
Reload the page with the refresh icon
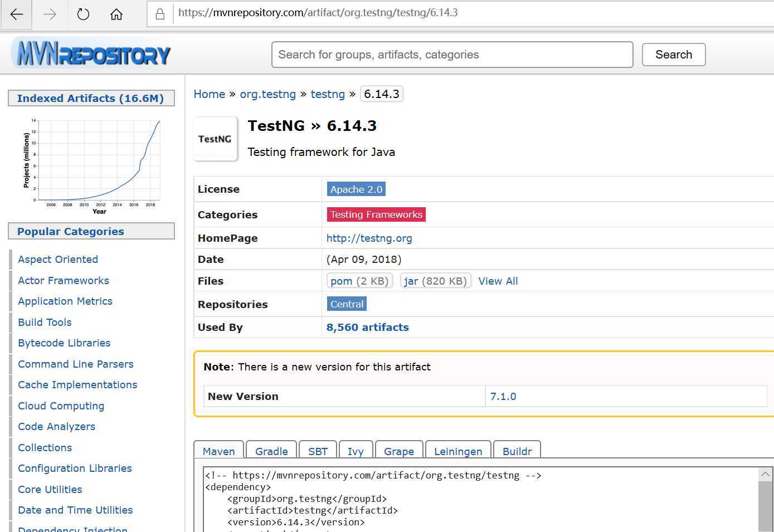(83, 14)
